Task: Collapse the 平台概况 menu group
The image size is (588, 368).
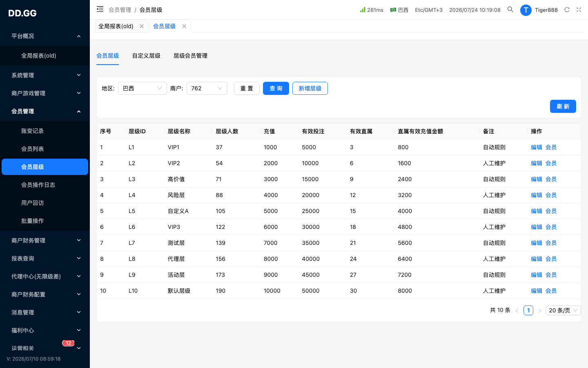Action: [x=45, y=36]
